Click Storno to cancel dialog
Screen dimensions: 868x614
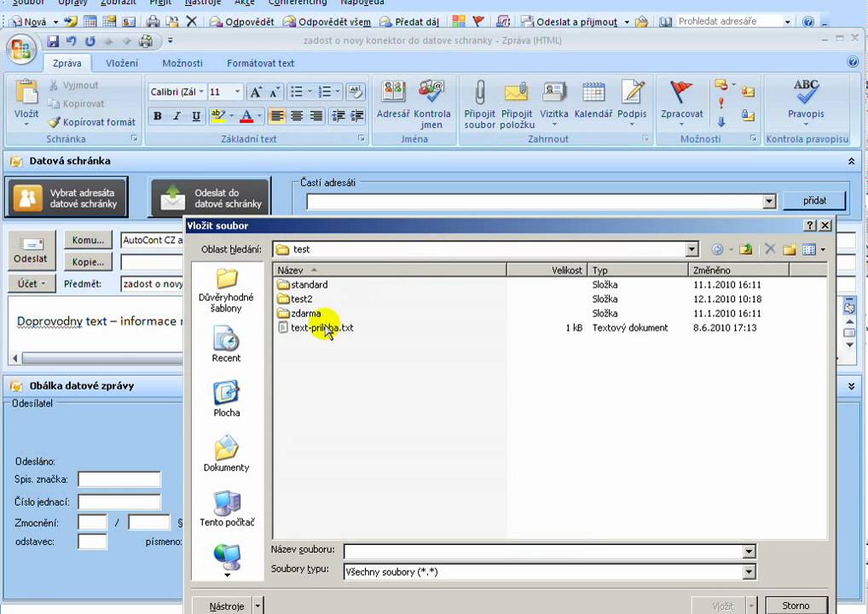click(796, 605)
